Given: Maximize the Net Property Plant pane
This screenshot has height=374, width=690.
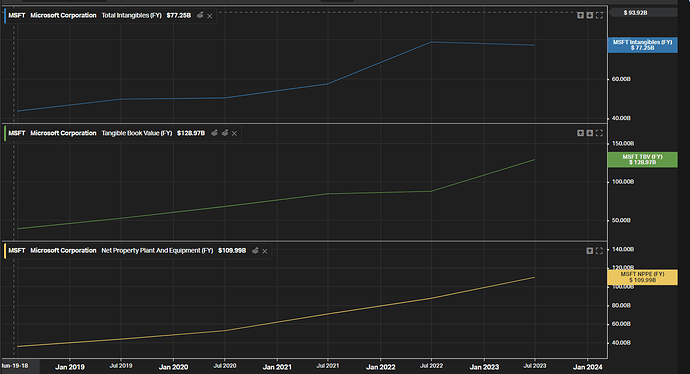Looking at the screenshot, I should [x=599, y=251].
